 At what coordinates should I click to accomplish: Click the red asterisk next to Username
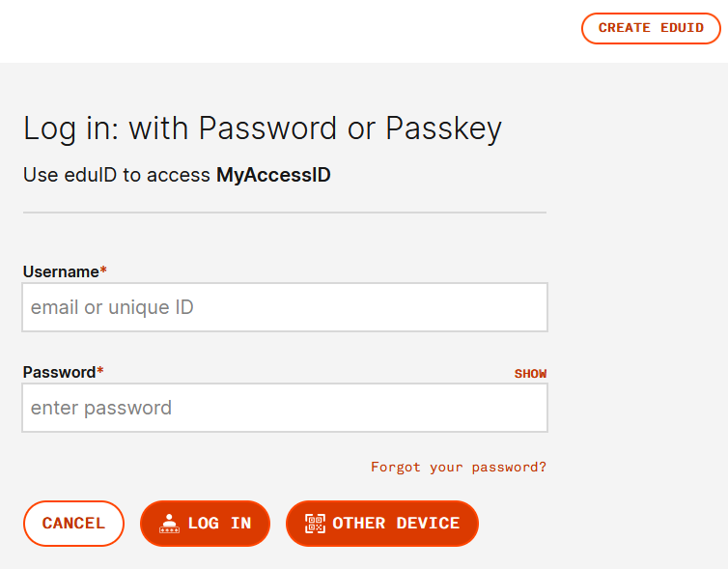(103, 270)
